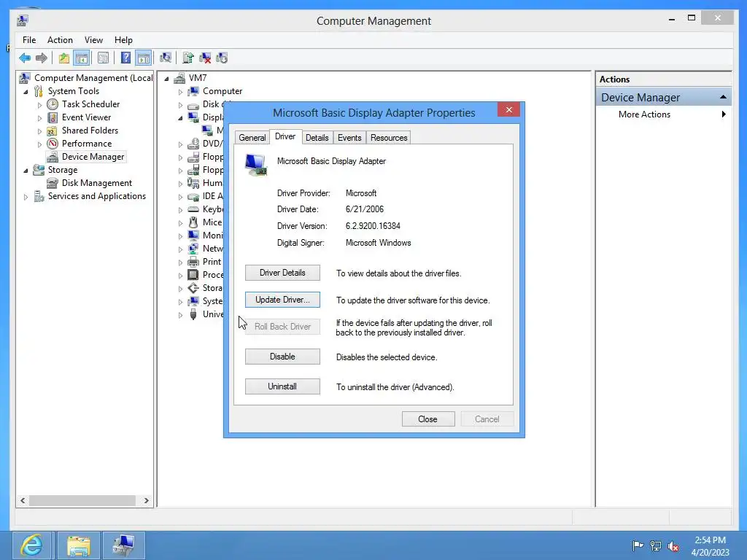Click the left pane horizontal scrollbar left arrow
The height and width of the screenshot is (560, 747).
coord(23,500)
